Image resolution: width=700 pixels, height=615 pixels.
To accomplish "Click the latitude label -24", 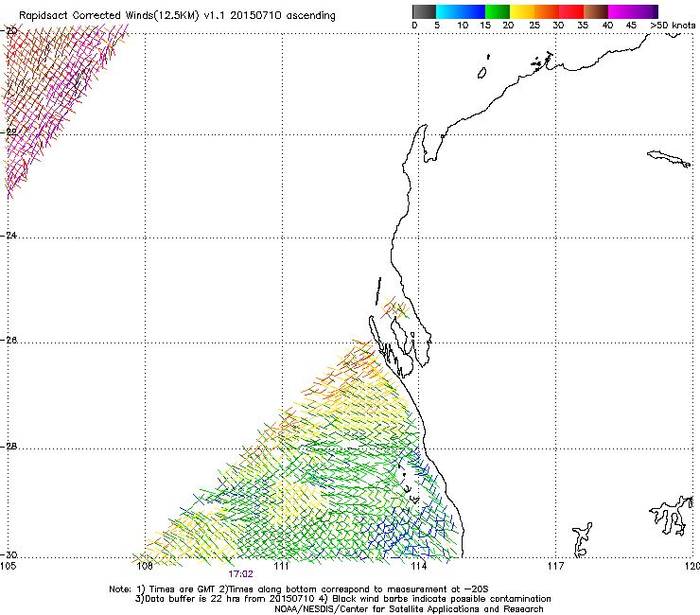I will (9, 235).
